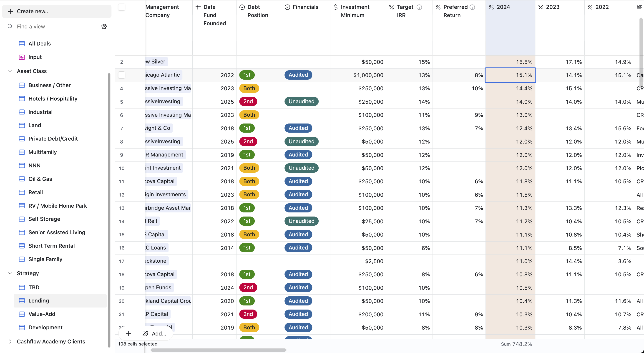Collapse the Asset Class section
Viewport: 644px width, 353px height.
pos(10,71)
